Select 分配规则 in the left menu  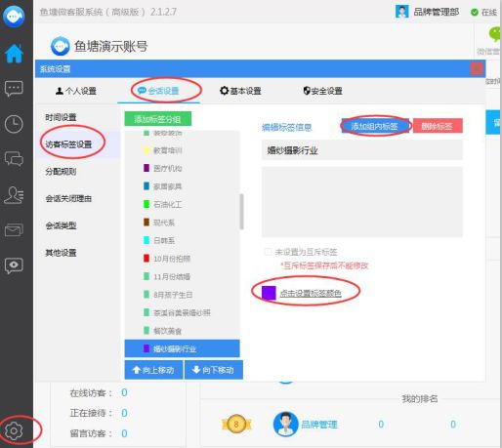61,172
